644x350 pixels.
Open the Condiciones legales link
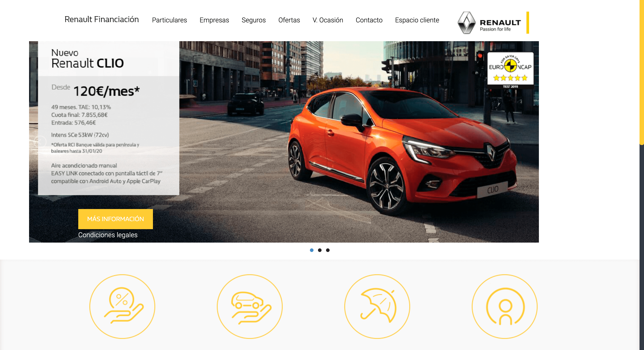pyautogui.click(x=108, y=235)
